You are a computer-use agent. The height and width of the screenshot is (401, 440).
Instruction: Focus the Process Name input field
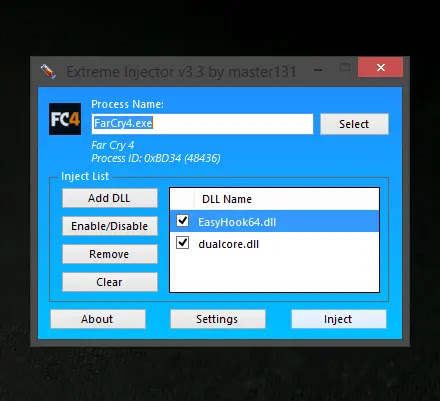[202, 124]
